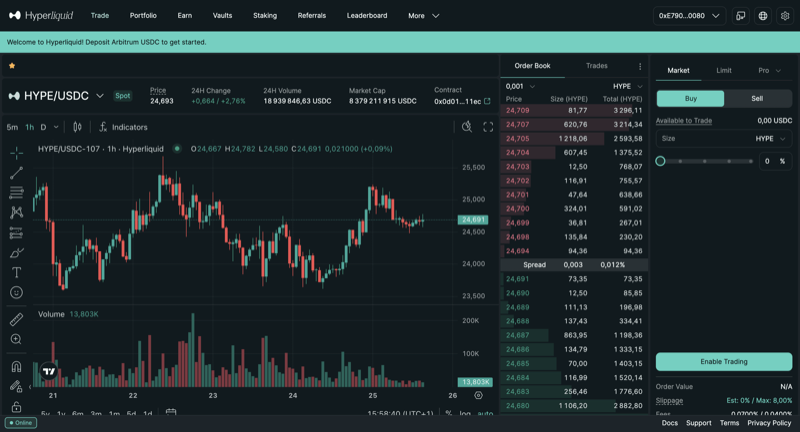Click the order size slider handle
The image size is (800, 432).
coord(660,161)
